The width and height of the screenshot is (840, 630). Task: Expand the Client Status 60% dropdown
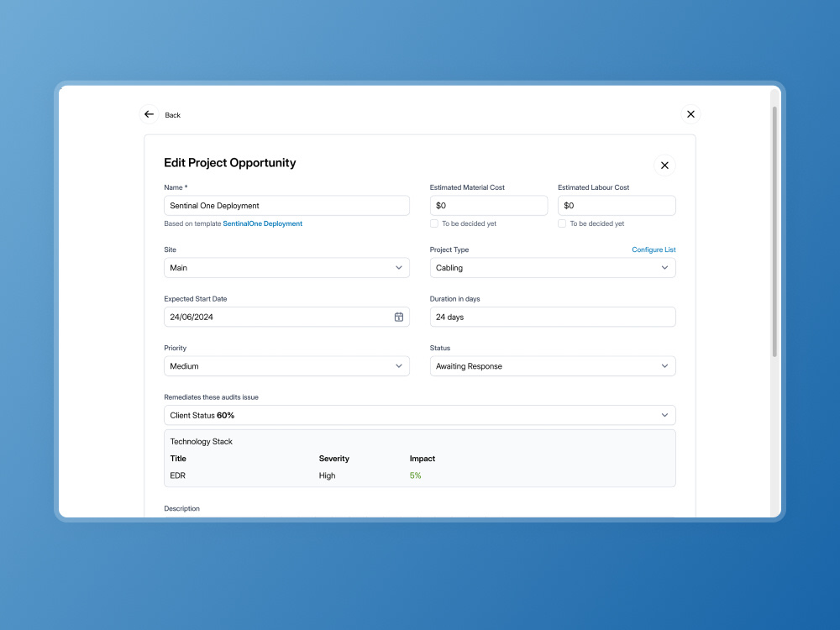419,415
